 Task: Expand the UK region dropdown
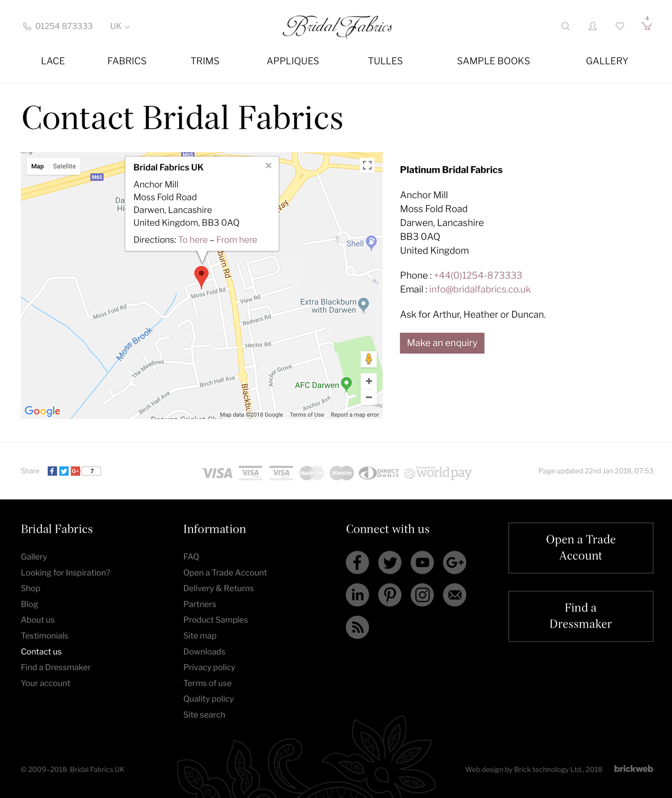[120, 26]
